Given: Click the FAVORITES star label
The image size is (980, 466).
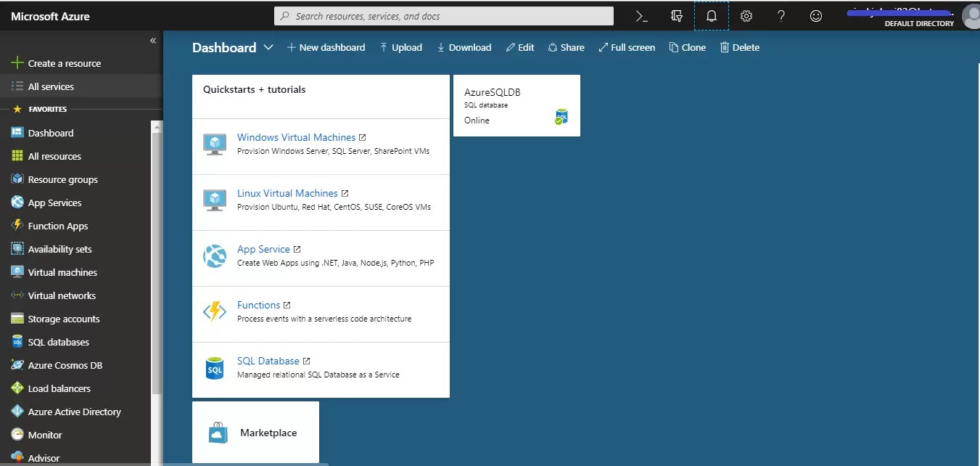Looking at the screenshot, I should pyautogui.click(x=40, y=109).
